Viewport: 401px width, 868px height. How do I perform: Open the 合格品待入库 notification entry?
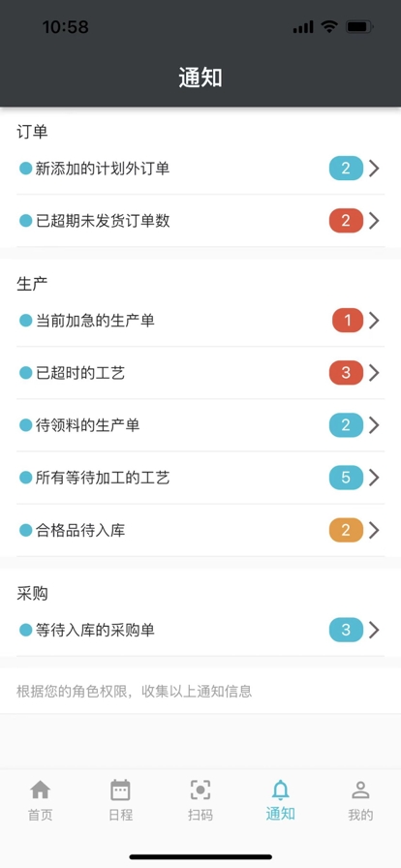(200, 530)
